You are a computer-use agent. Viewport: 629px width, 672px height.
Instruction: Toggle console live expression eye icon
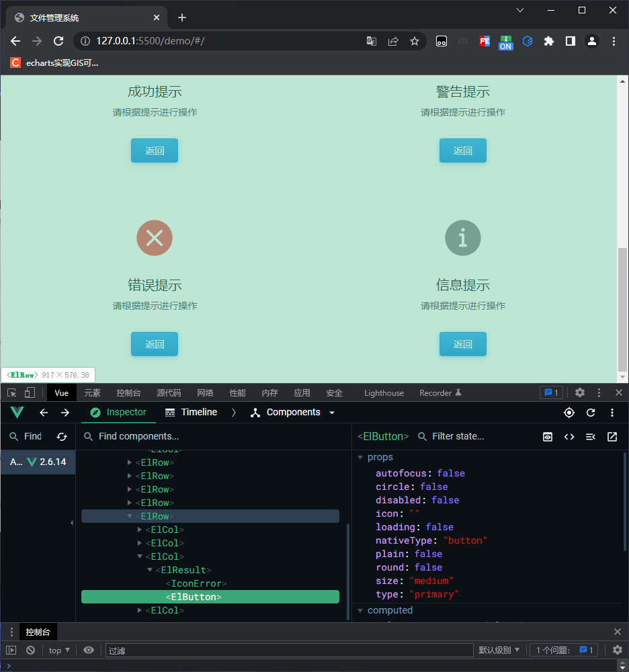click(89, 650)
